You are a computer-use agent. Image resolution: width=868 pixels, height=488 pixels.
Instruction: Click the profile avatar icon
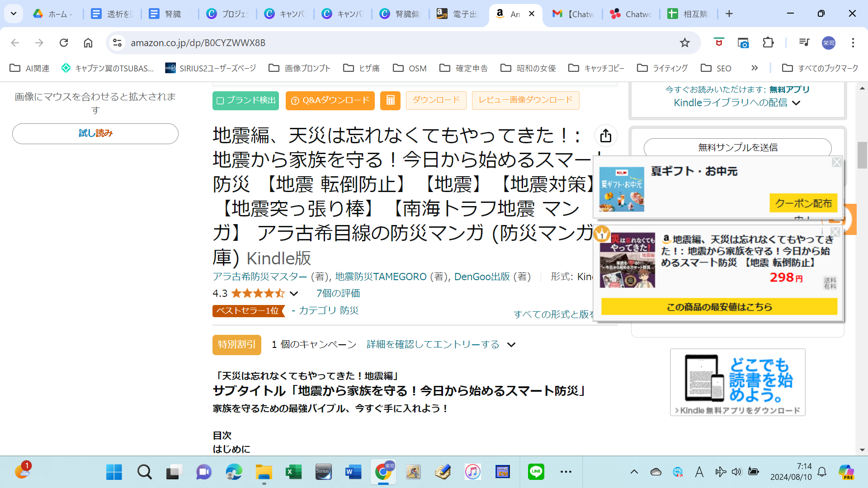[828, 42]
